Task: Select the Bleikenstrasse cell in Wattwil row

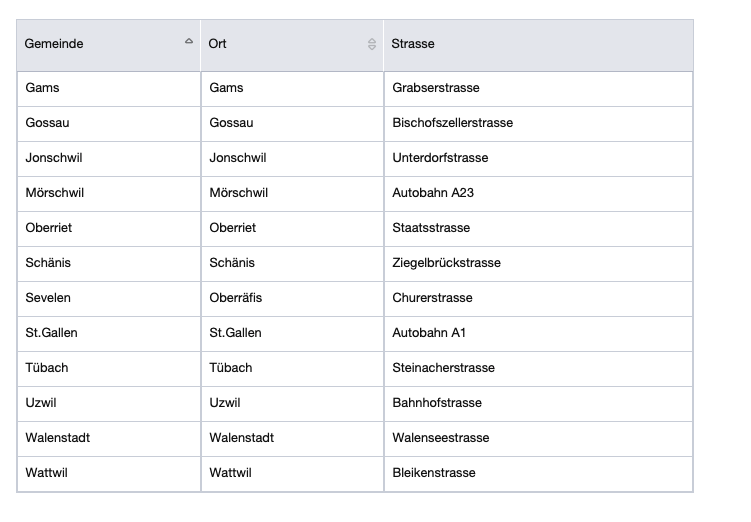Action: click(434, 473)
